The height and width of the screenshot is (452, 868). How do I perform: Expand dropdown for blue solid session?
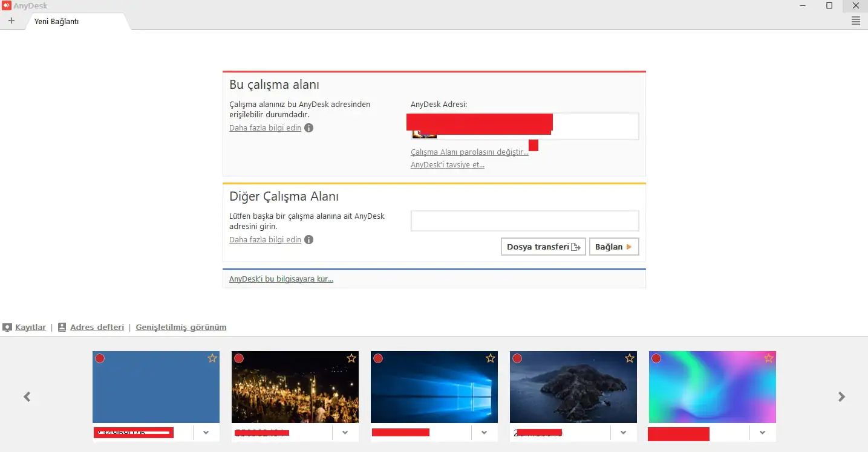pos(206,433)
